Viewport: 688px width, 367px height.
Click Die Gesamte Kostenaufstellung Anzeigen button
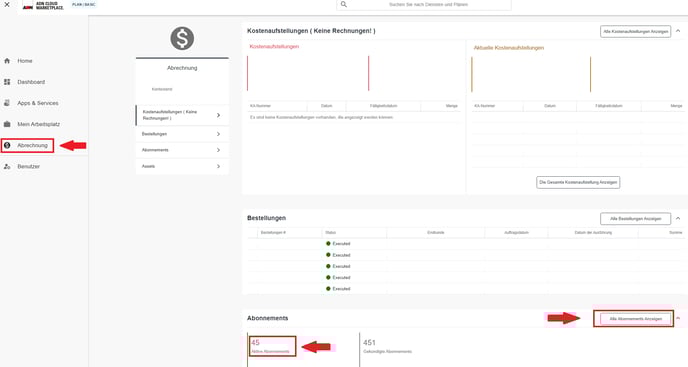point(578,182)
